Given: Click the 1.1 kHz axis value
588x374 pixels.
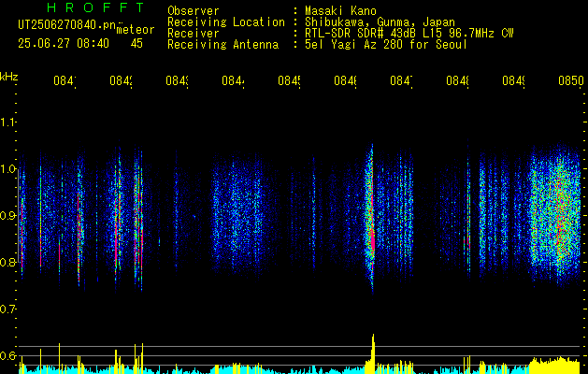Looking at the screenshot, I should click(7, 122).
